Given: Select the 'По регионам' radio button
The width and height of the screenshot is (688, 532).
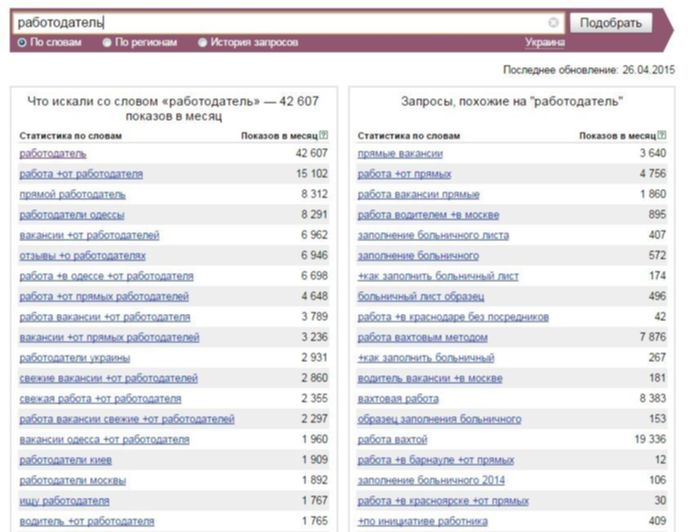Looking at the screenshot, I should [107, 43].
